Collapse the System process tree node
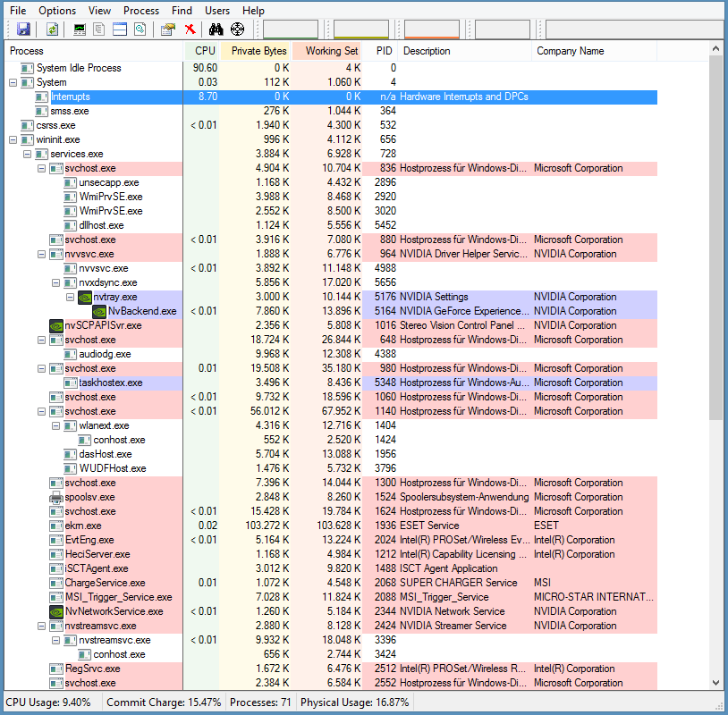 13,82
